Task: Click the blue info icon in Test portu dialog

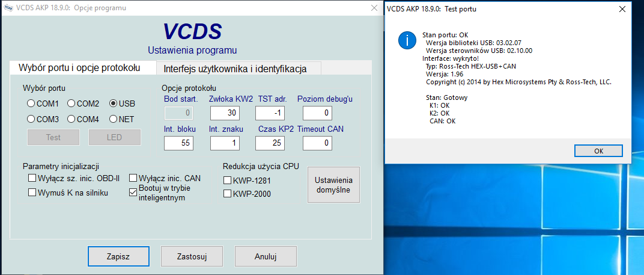Action: pyautogui.click(x=407, y=40)
